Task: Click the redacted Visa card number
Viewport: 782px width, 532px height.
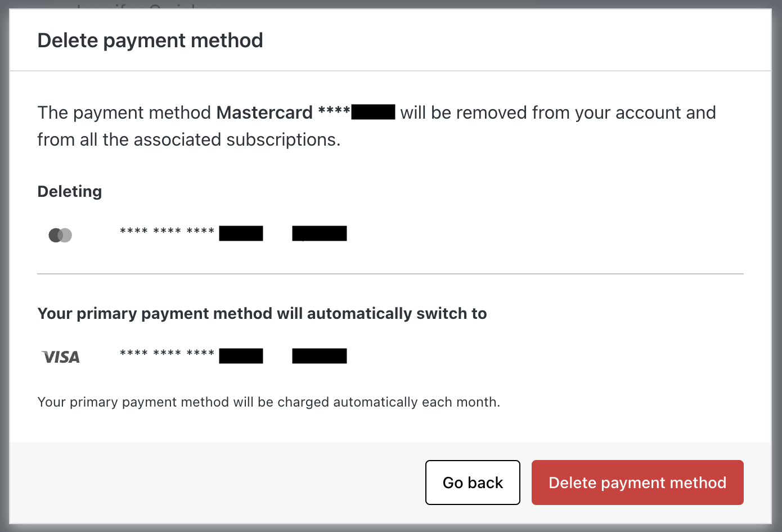Action: (x=191, y=355)
